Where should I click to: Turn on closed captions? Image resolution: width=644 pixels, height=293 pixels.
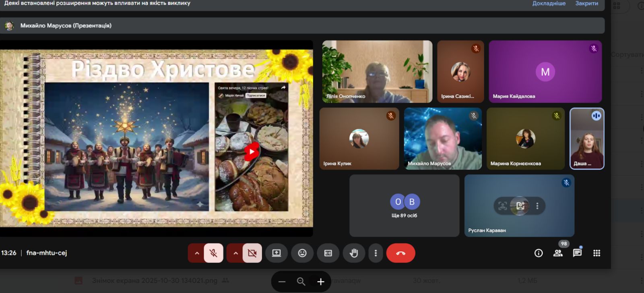(x=328, y=253)
